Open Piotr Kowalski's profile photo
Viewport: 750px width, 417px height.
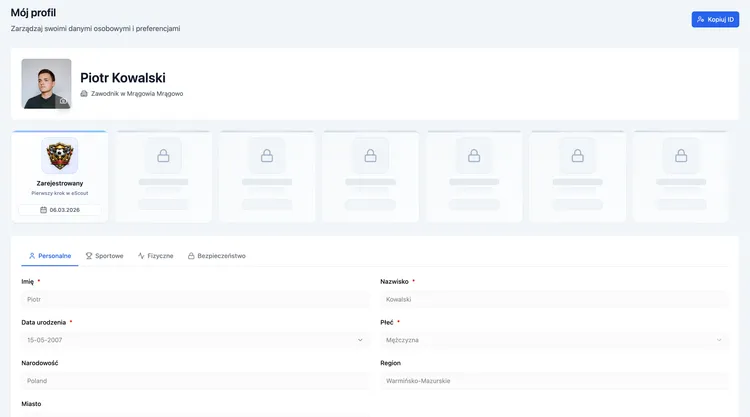pyautogui.click(x=46, y=84)
